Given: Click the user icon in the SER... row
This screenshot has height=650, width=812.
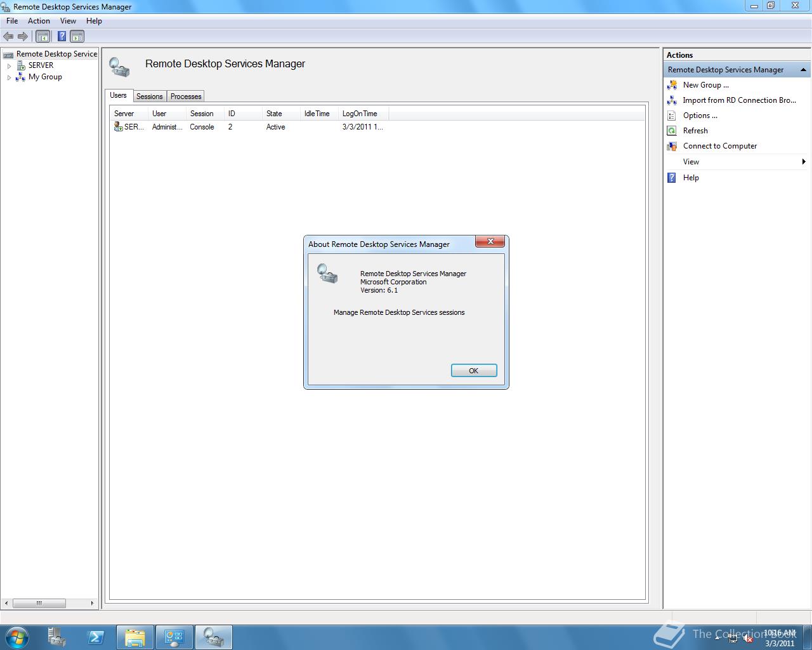Looking at the screenshot, I should pyautogui.click(x=118, y=127).
